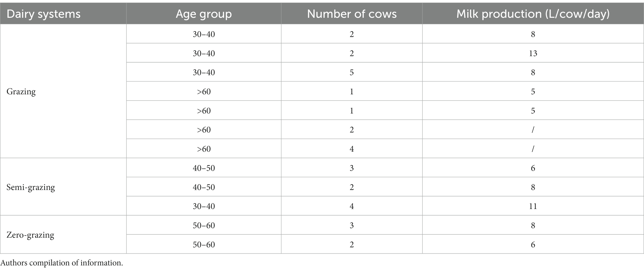Click the first slash in milk production
Screen dimensions: 644x271
tap(533, 130)
